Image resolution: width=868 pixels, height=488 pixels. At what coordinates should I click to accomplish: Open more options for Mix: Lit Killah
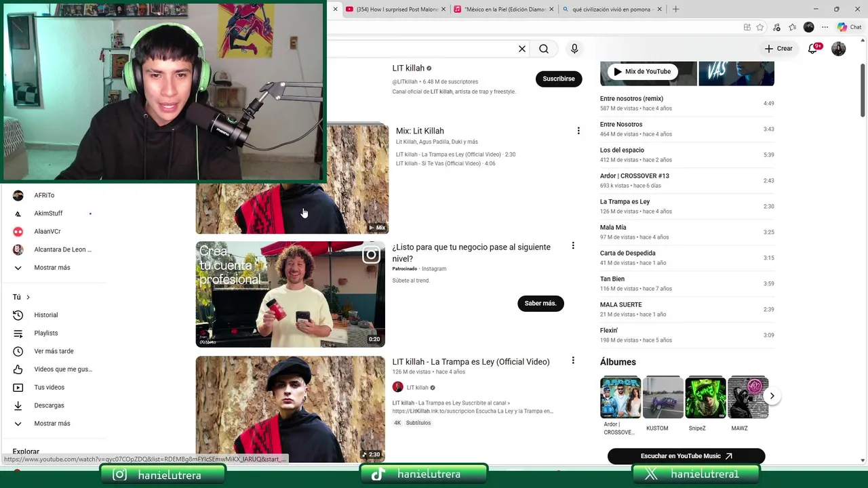click(578, 131)
